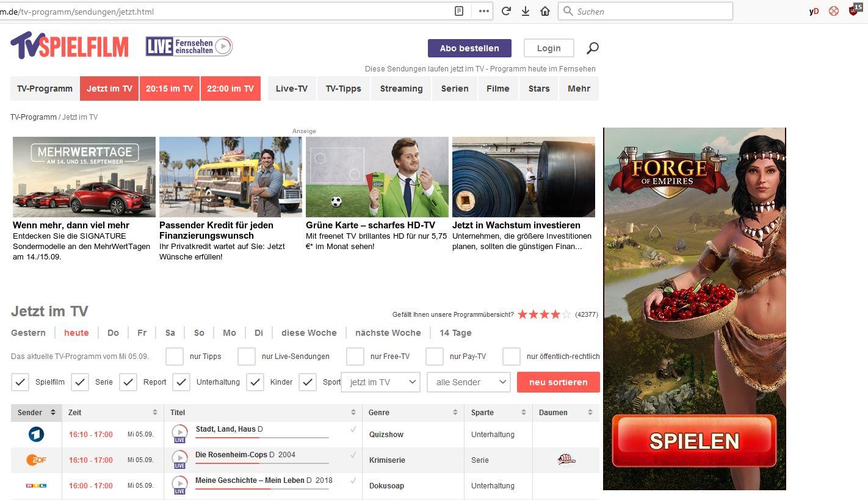Click the browser Suchen search field
The width and height of the screenshot is (868, 500).
pyautogui.click(x=645, y=11)
